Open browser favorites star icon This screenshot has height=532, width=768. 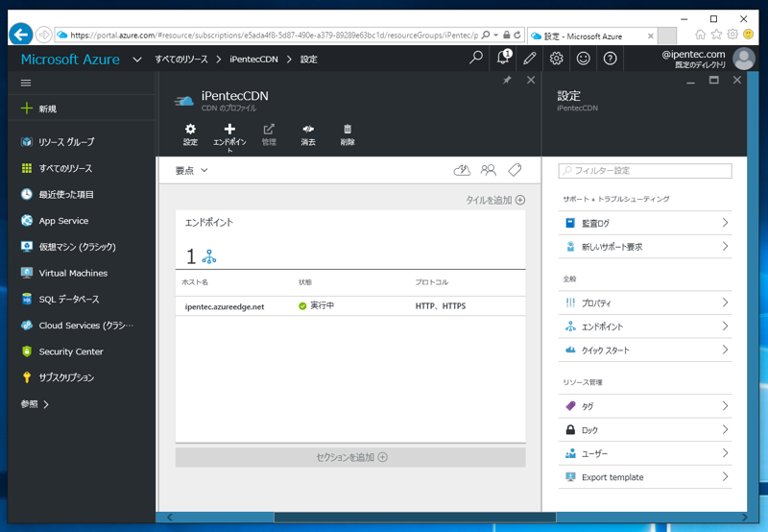point(716,35)
